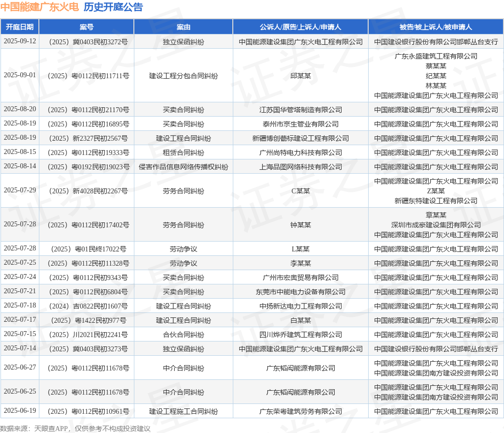
Task: Click plaintiff C某某
Action: [301, 191]
